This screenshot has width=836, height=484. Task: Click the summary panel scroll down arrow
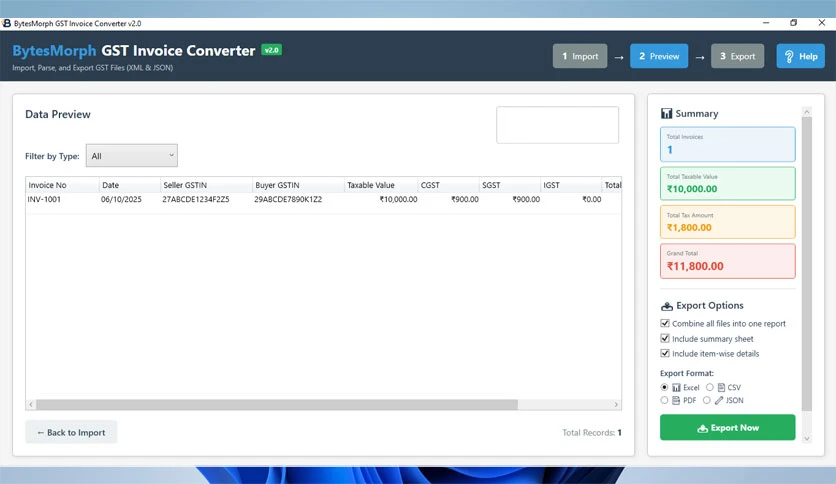pyautogui.click(x=807, y=438)
